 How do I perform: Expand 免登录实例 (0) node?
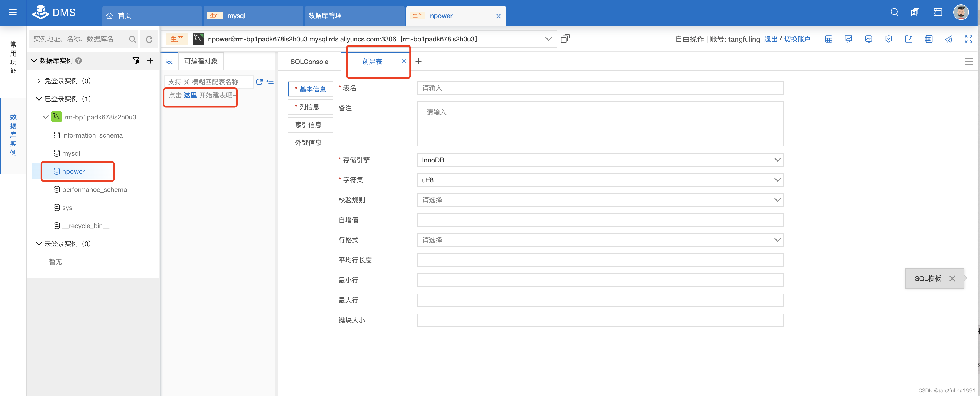click(x=38, y=81)
